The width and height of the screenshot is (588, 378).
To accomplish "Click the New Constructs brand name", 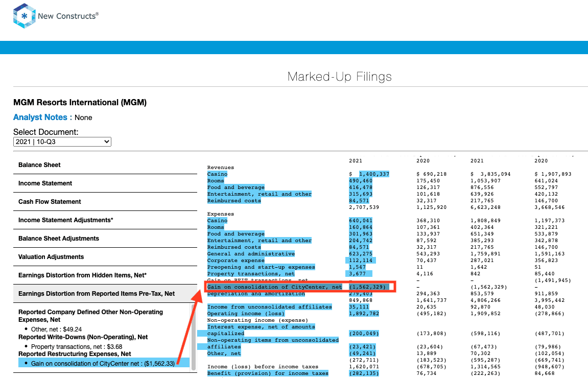I will click(x=68, y=16).
